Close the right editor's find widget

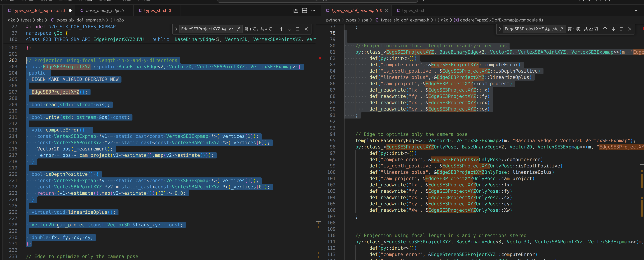coord(630,29)
